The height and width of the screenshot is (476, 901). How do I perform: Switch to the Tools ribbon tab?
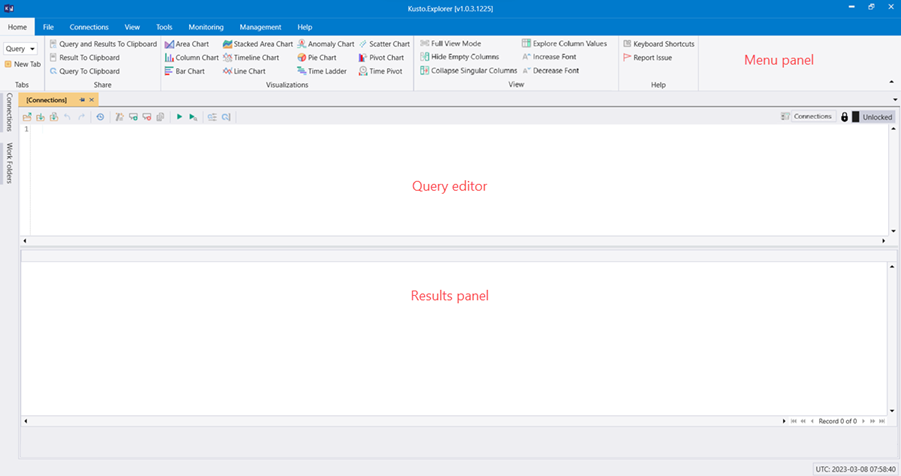pos(164,27)
